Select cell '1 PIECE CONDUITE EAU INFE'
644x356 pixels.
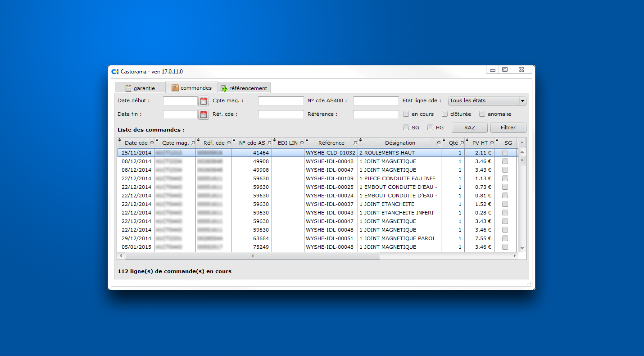[x=399, y=178]
